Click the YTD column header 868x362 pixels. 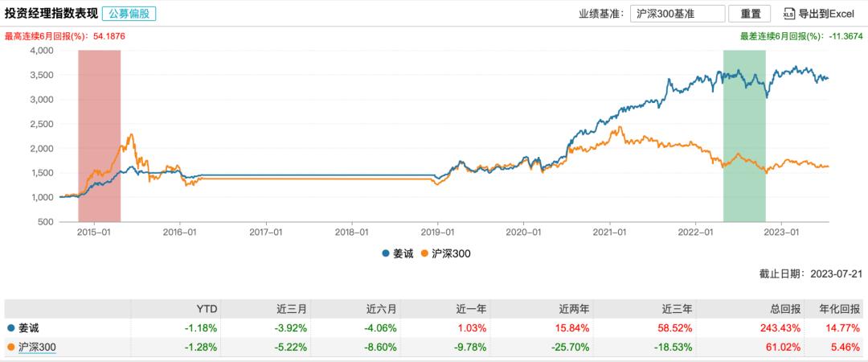207,309
